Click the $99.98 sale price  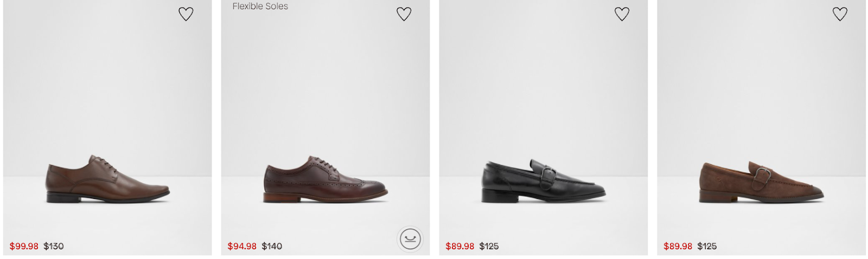point(24,247)
